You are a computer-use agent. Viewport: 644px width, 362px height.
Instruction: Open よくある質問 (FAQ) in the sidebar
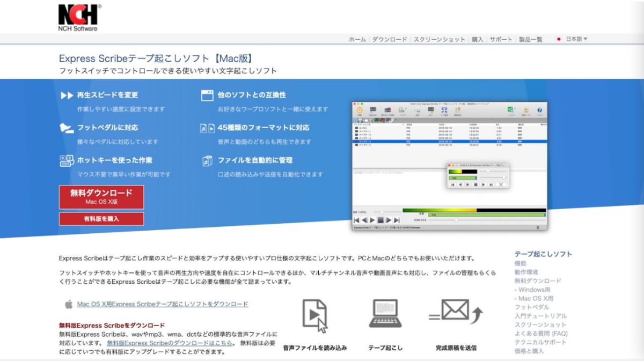[x=541, y=334]
